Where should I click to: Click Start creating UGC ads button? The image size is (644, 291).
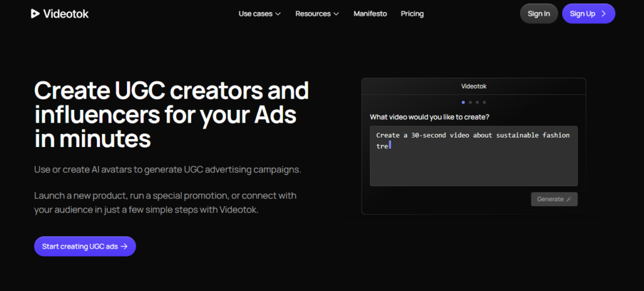(85, 246)
